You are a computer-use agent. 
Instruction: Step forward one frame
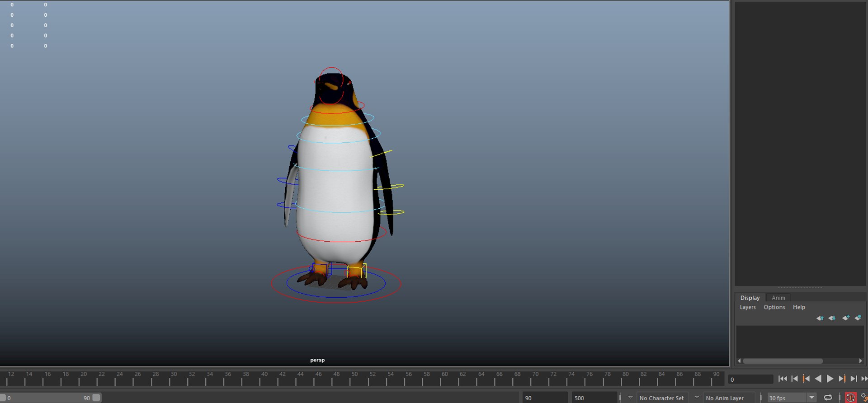coord(854,379)
